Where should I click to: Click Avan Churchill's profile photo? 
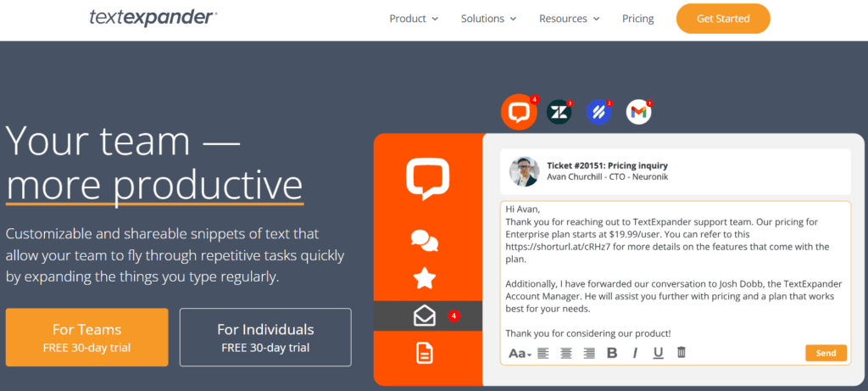(x=524, y=171)
